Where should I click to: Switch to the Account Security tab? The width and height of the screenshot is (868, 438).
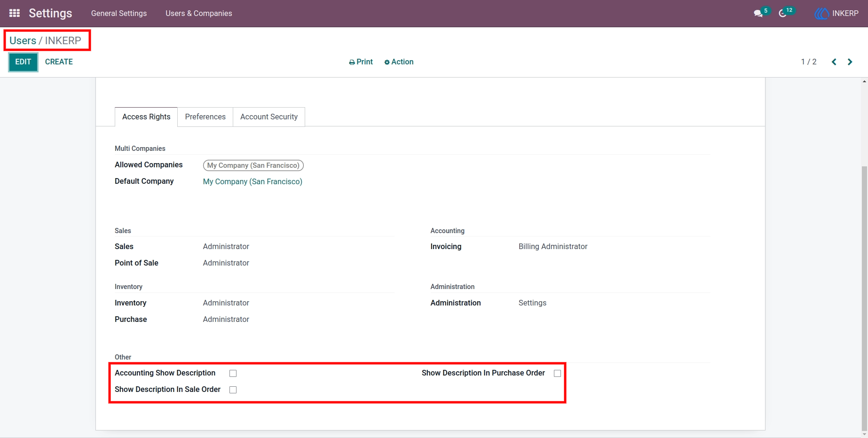[x=269, y=117]
